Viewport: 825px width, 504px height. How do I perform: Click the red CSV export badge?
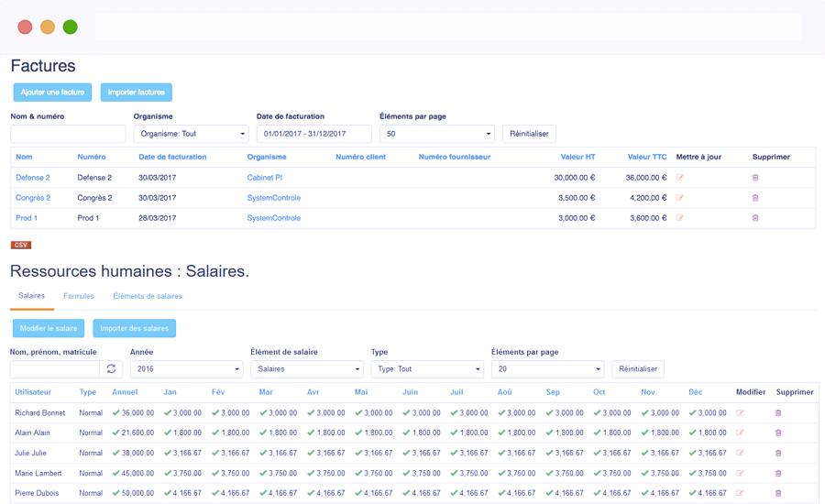click(x=21, y=246)
